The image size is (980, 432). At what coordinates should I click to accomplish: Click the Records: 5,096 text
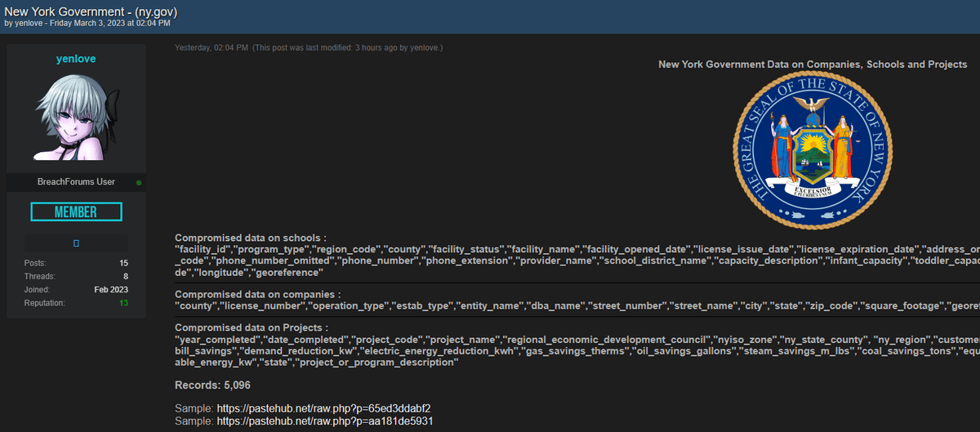pyautogui.click(x=214, y=385)
